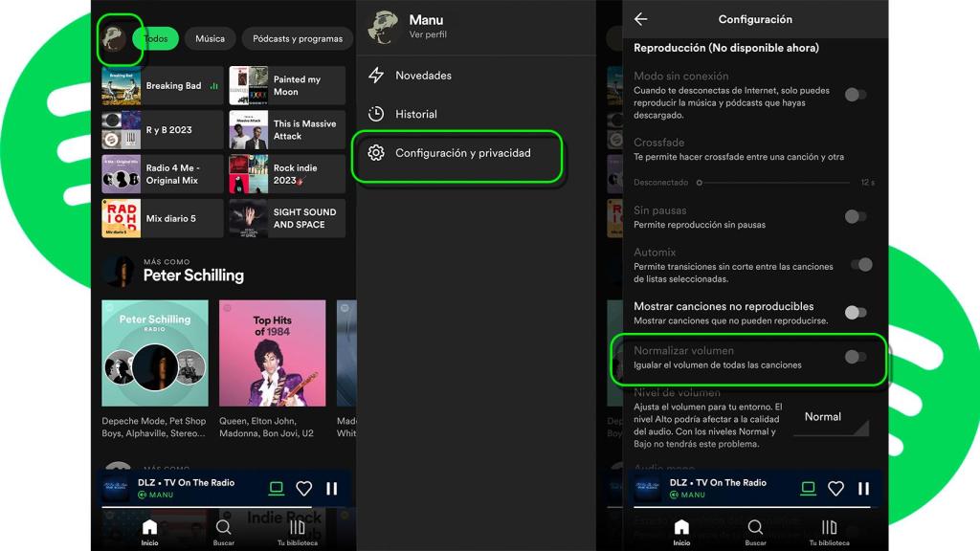
Task: Select the Música filter chip
Action: click(210, 38)
